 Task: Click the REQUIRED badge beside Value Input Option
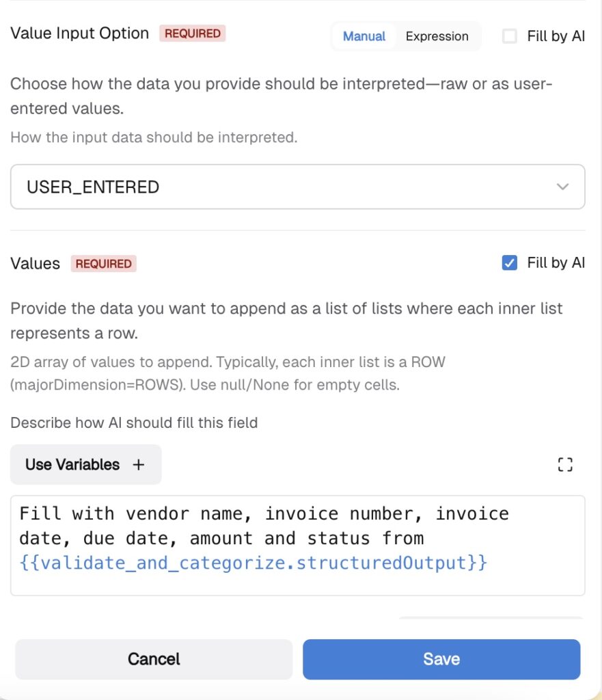point(192,33)
